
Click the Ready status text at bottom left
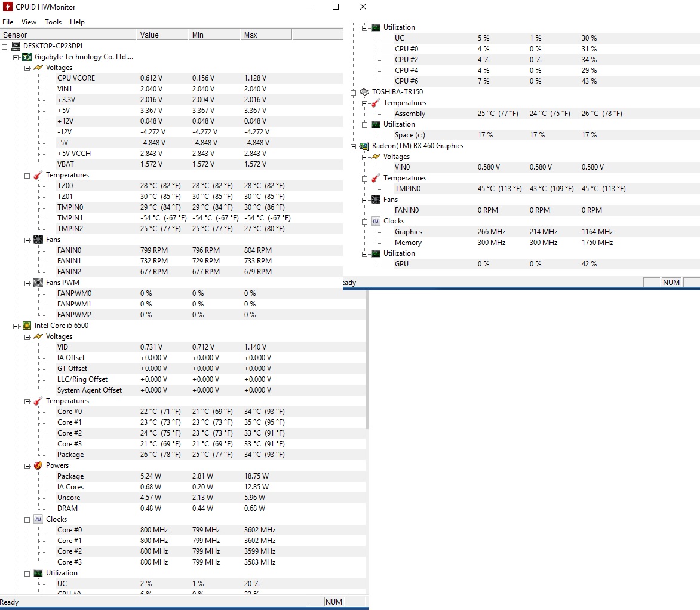point(10,602)
